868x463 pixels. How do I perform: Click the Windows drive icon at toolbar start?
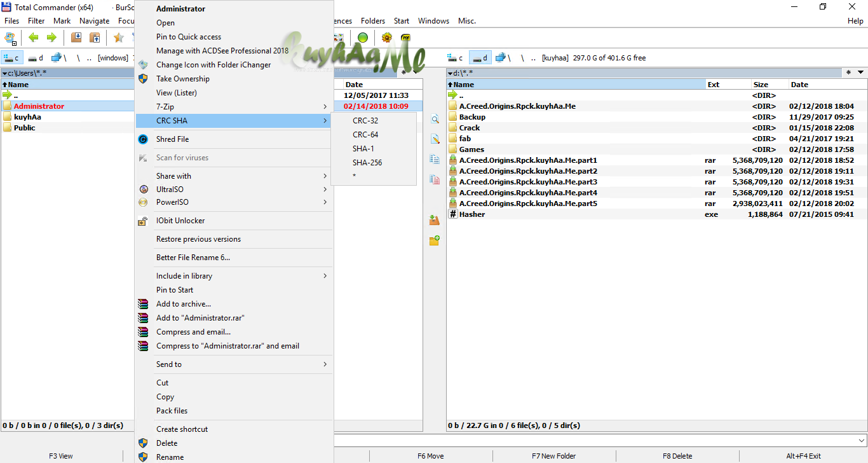pos(10,38)
